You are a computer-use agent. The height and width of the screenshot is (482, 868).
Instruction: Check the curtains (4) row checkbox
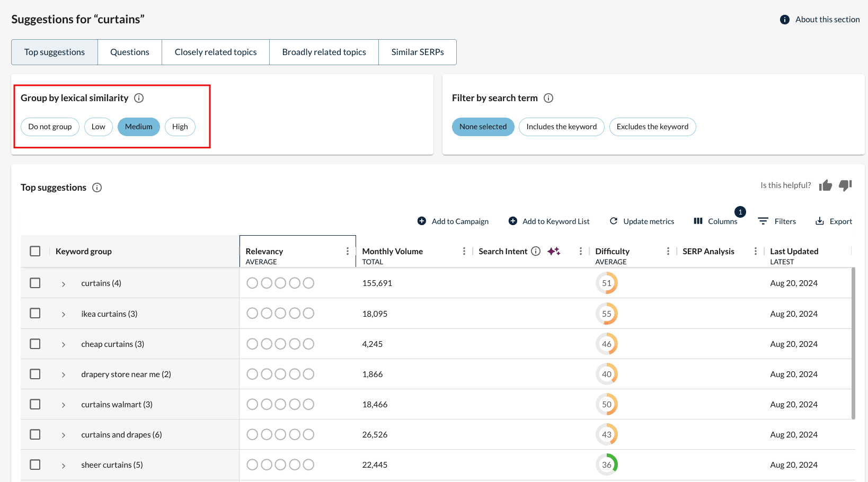click(x=35, y=283)
